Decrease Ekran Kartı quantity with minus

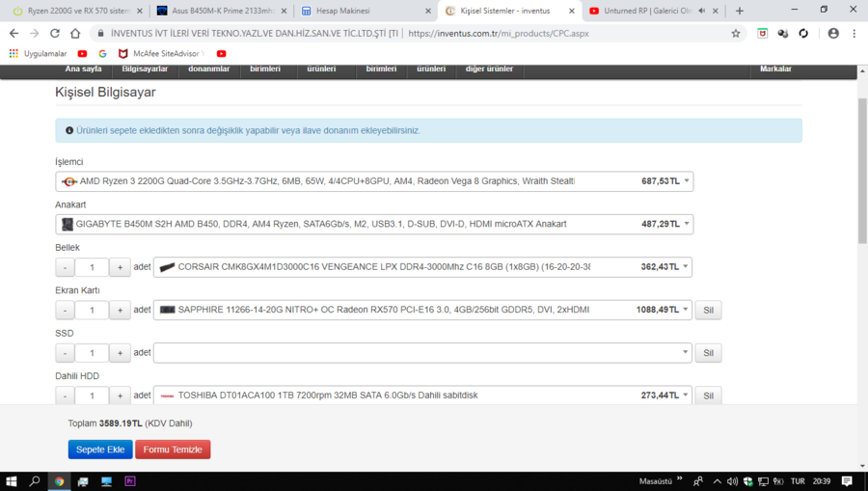pyautogui.click(x=65, y=310)
